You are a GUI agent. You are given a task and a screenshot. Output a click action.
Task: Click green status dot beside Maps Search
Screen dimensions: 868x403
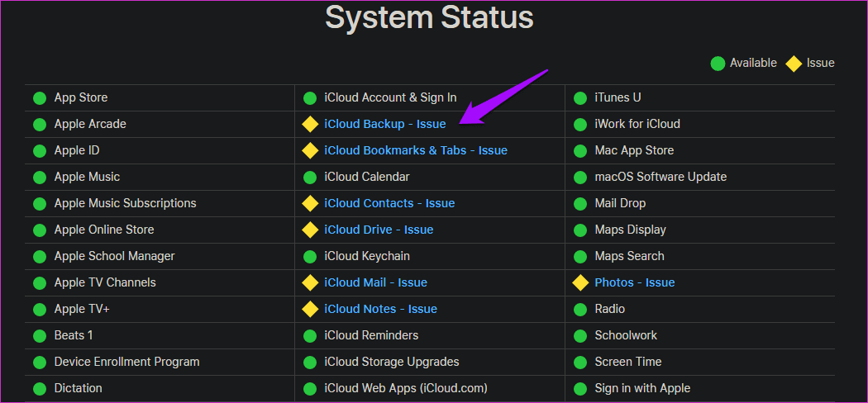(580, 257)
